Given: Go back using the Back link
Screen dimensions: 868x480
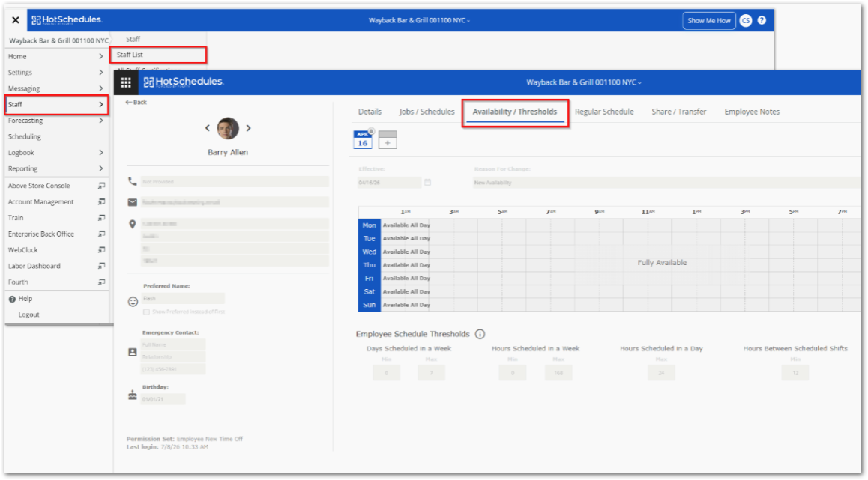Looking at the screenshot, I should tap(136, 103).
